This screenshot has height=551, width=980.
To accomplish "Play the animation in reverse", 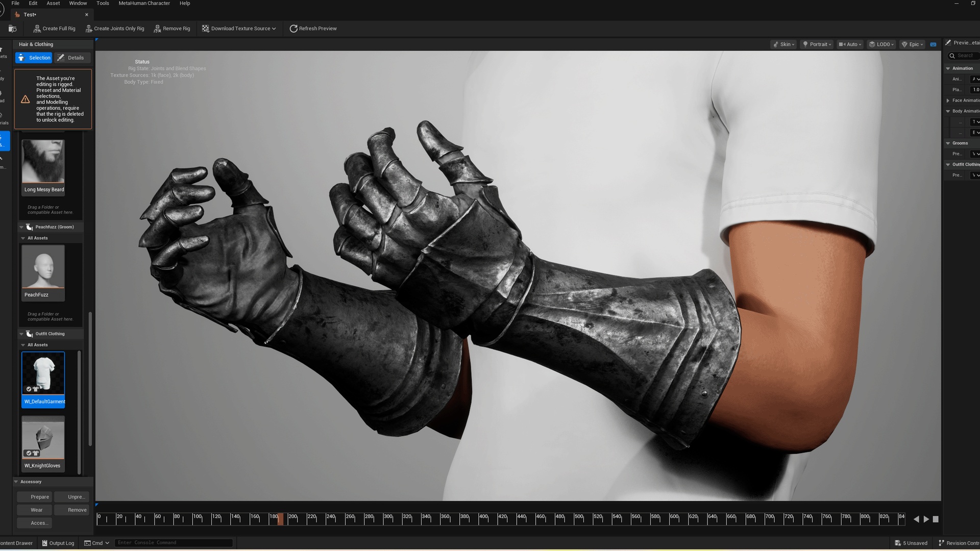I will coord(916,519).
